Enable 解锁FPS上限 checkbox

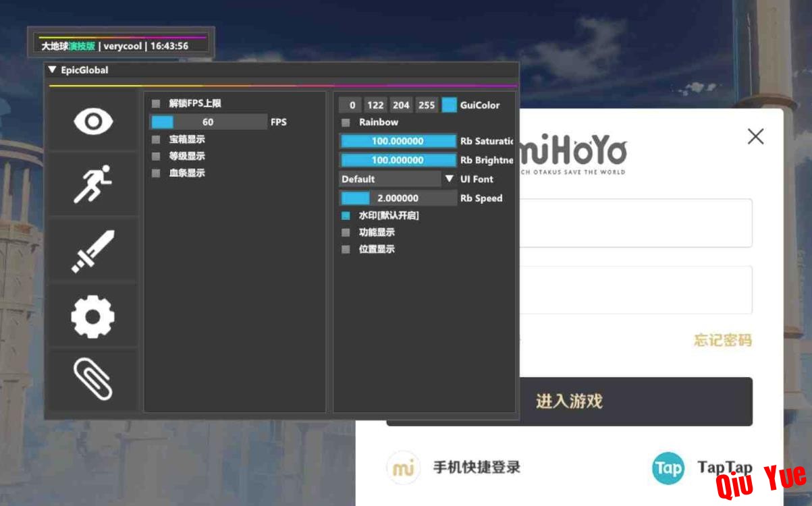click(156, 104)
